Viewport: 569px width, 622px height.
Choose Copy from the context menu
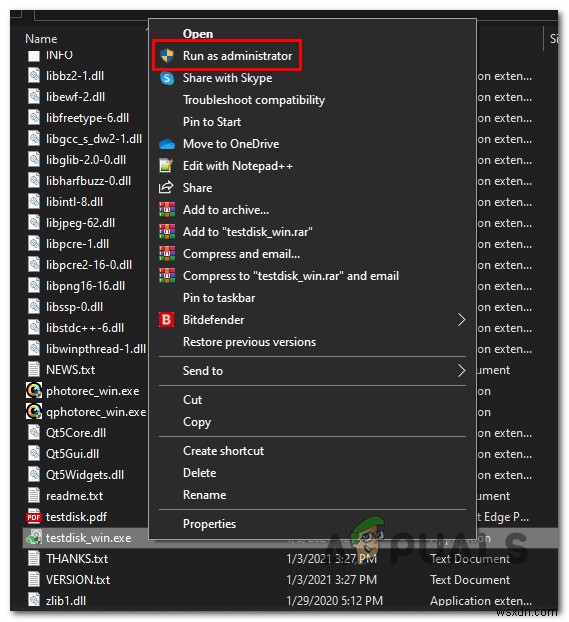197,422
